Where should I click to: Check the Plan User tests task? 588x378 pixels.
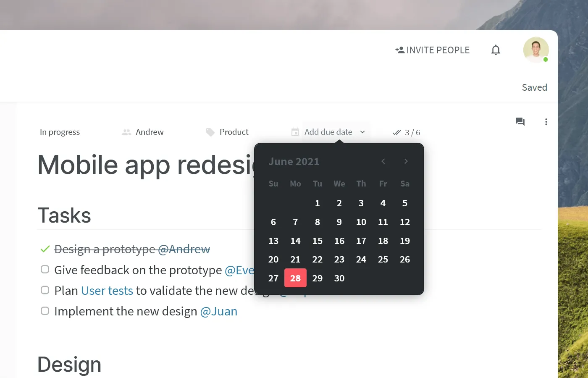pos(45,290)
